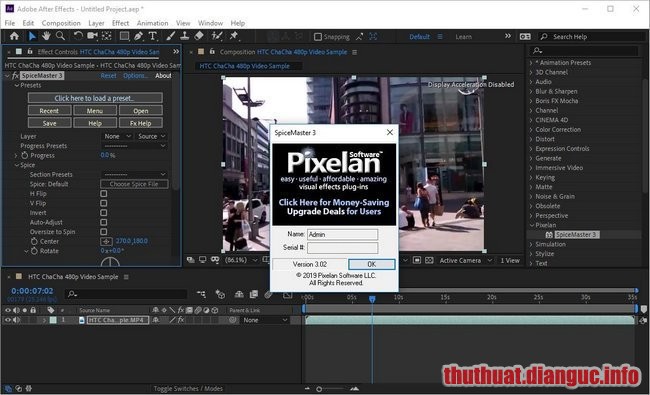Expand the Blur & Sharpen effects category
The image size is (650, 395).
pyautogui.click(x=531, y=91)
